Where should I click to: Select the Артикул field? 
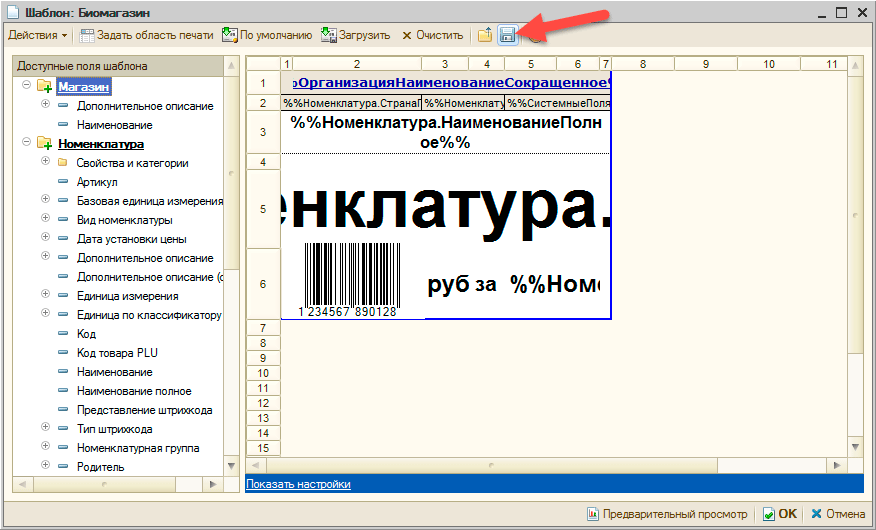97,182
